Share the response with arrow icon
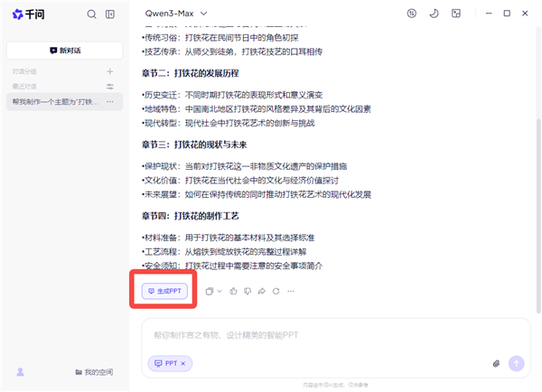Image resolution: width=542 pixels, height=392 pixels. tap(262, 291)
